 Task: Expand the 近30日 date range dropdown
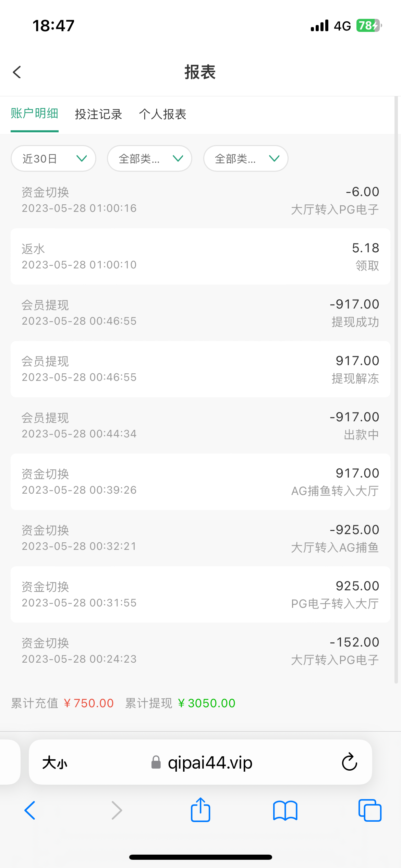[x=53, y=158]
